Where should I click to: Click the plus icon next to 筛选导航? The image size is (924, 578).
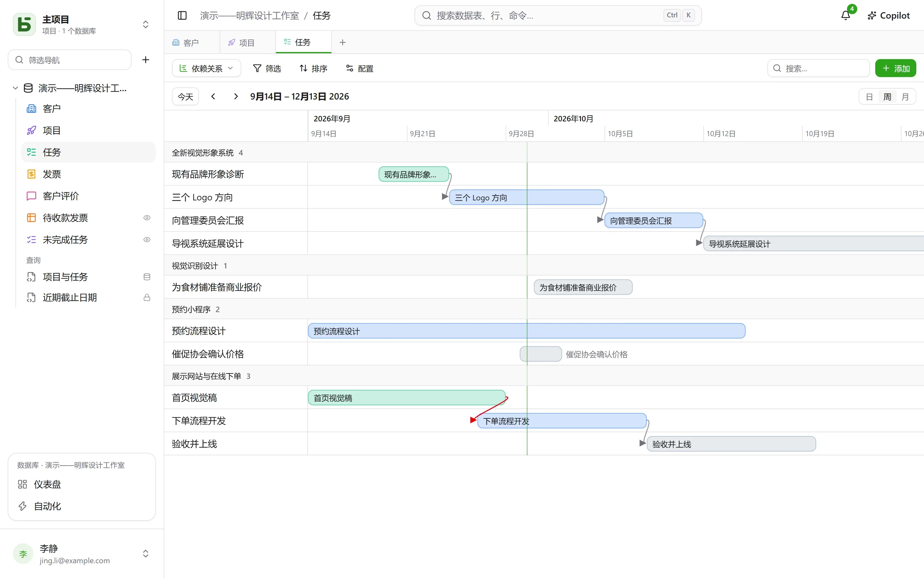click(x=145, y=60)
